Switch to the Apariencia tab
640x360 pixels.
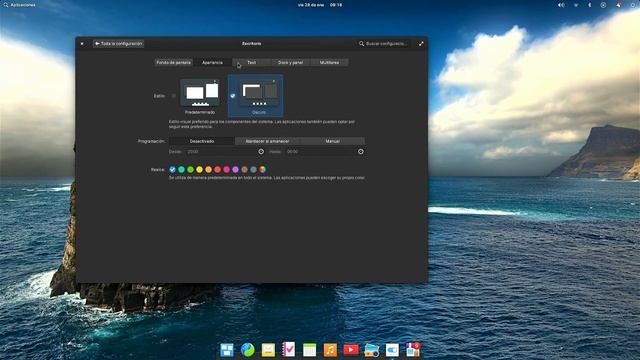pyautogui.click(x=213, y=62)
